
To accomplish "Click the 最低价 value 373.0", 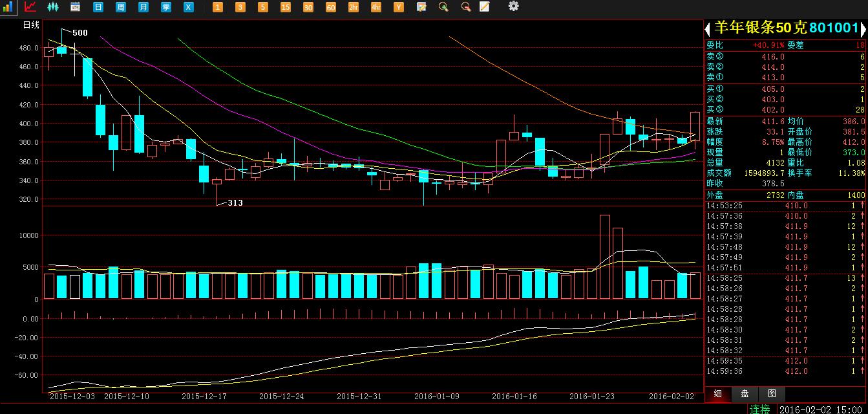I will click(854, 152).
